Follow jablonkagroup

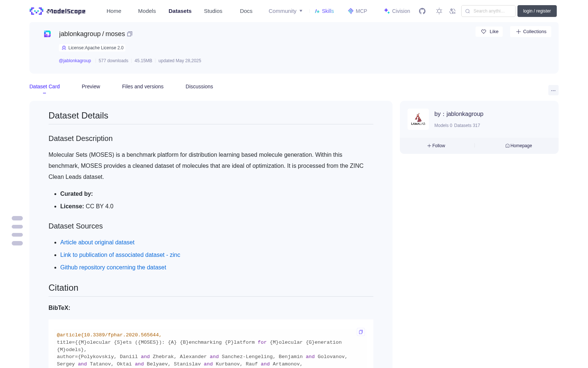[x=436, y=146]
